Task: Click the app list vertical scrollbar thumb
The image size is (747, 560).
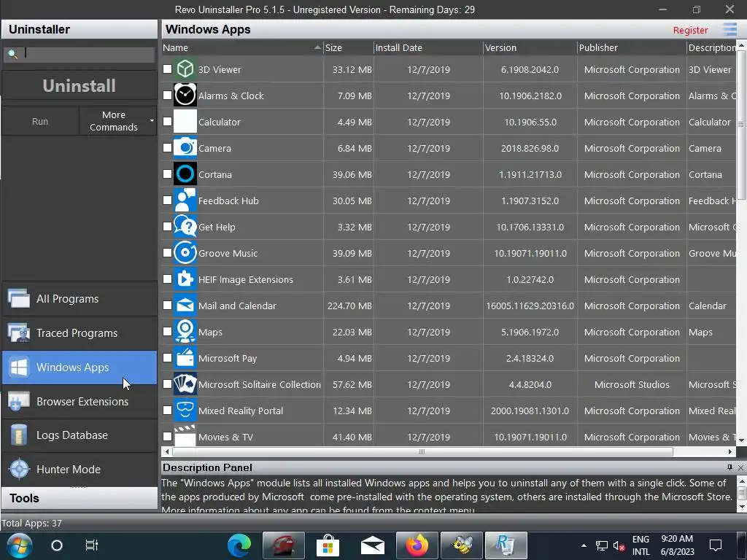Action: pyautogui.click(x=741, y=124)
